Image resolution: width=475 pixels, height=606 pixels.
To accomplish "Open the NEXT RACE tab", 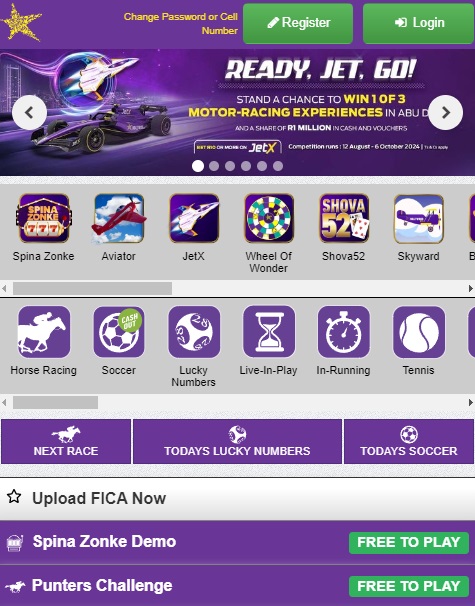I will point(66,441).
